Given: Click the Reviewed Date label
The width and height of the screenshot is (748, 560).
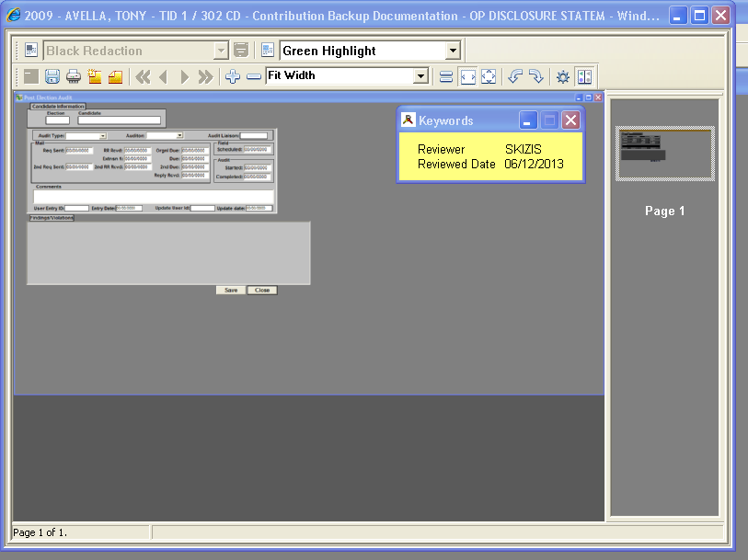Looking at the screenshot, I should [x=456, y=164].
